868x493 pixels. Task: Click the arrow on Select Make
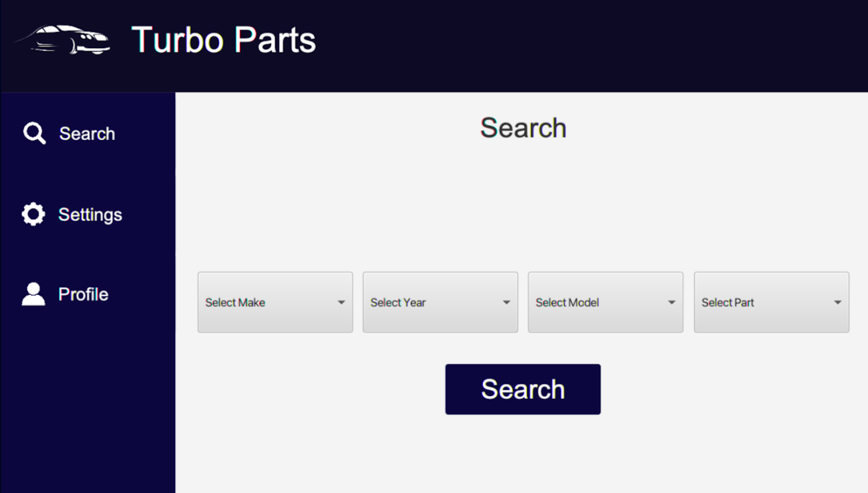tap(341, 303)
